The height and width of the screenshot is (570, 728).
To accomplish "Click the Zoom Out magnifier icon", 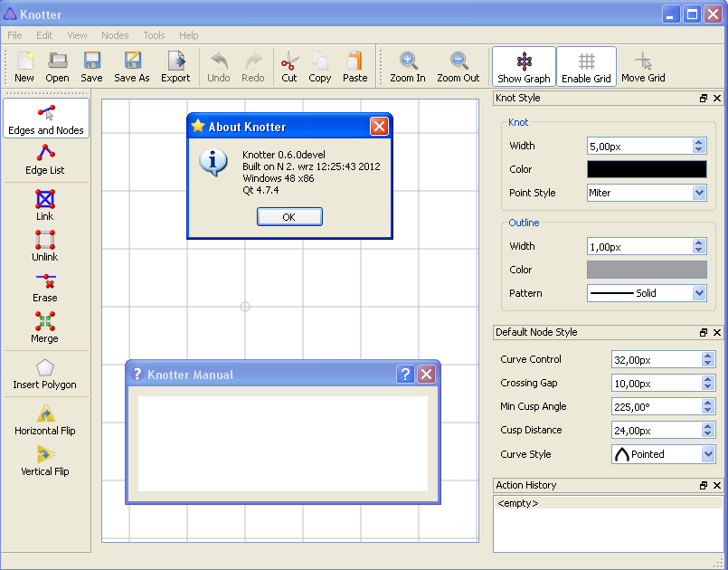I will pyautogui.click(x=459, y=67).
